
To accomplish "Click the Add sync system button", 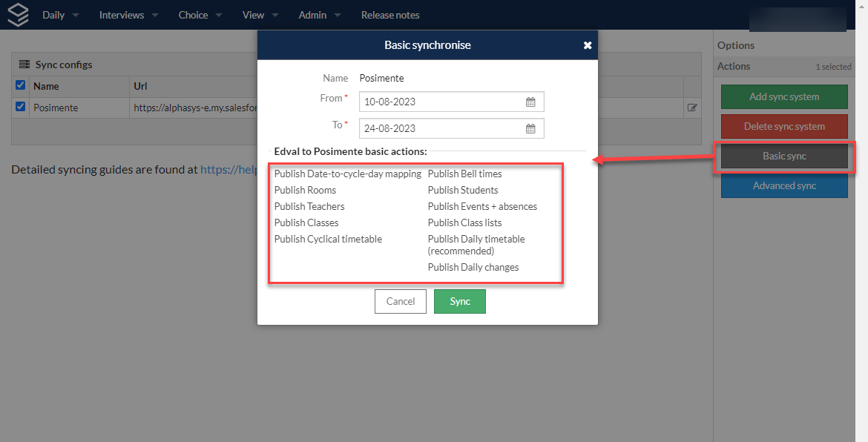I will click(x=784, y=97).
